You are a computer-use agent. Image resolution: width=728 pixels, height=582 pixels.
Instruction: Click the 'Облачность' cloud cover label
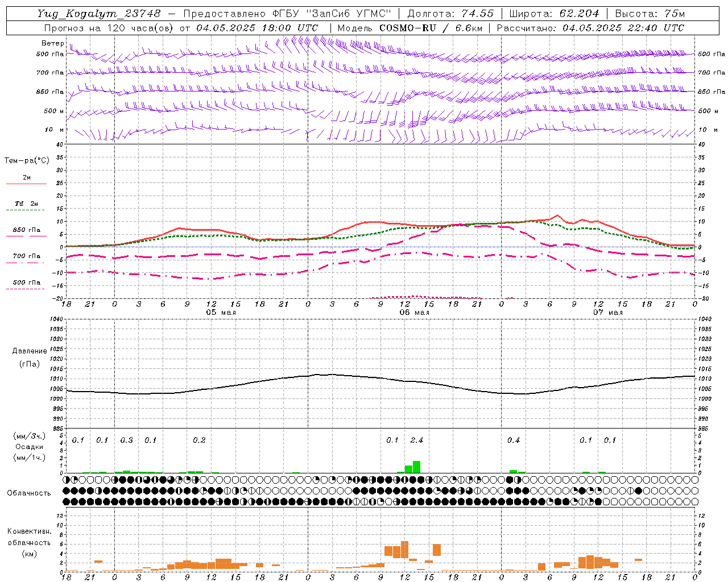click(x=29, y=493)
